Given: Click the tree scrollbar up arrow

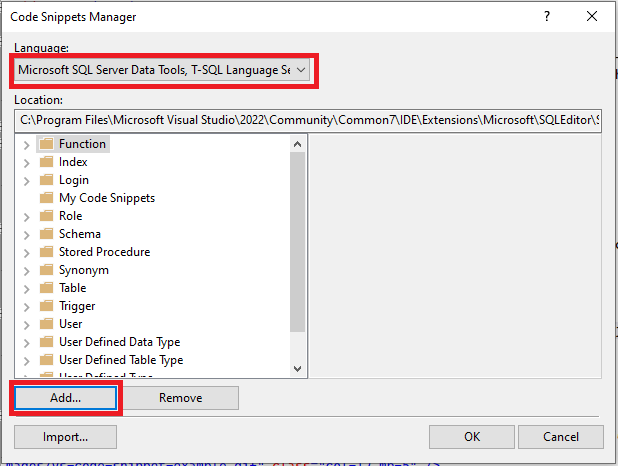Looking at the screenshot, I should pyautogui.click(x=298, y=144).
